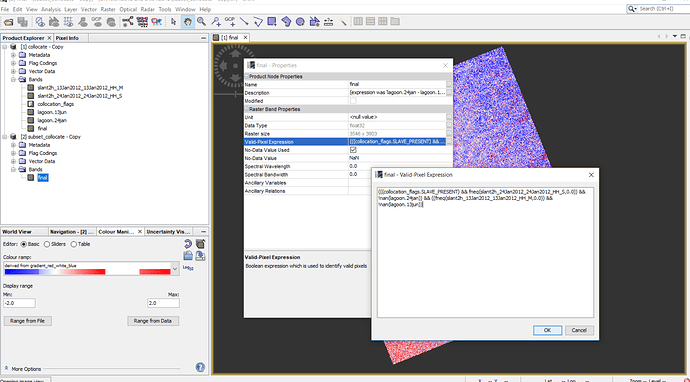The image size is (690, 382).
Task: Select the pin placing tool
Action: [216, 22]
